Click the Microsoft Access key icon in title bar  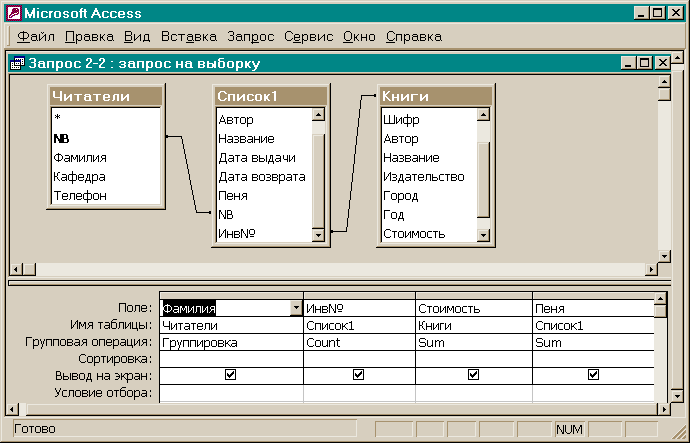pyautogui.click(x=14, y=13)
